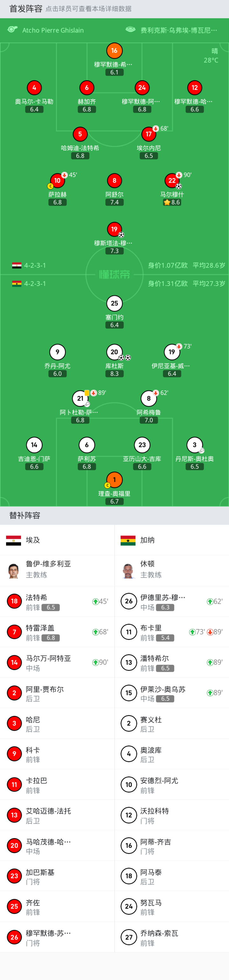Viewport: 229px width, 980px height.
Task: Tap substitute 特雷泽盖's name in the Egypt list
Action: (x=40, y=628)
